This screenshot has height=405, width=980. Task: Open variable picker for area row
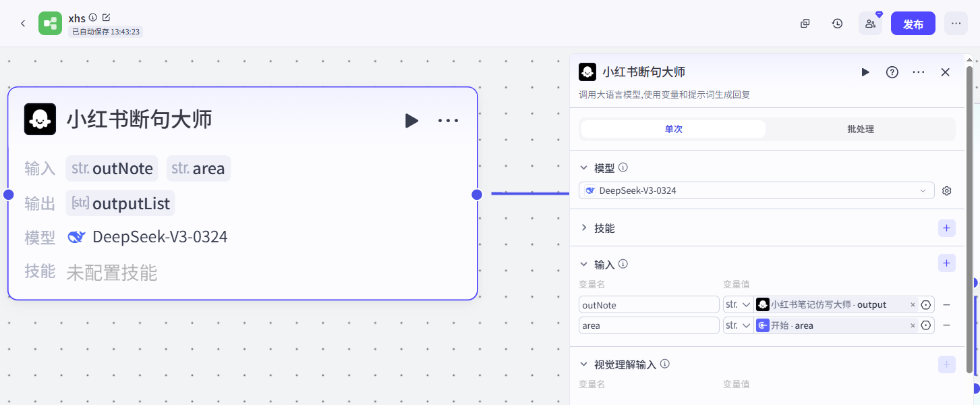pos(926,325)
